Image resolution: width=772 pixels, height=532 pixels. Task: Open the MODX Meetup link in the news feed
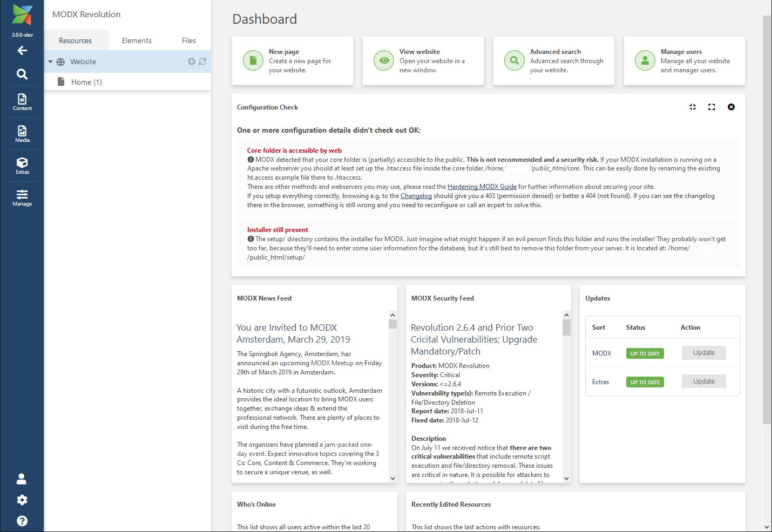click(x=332, y=363)
